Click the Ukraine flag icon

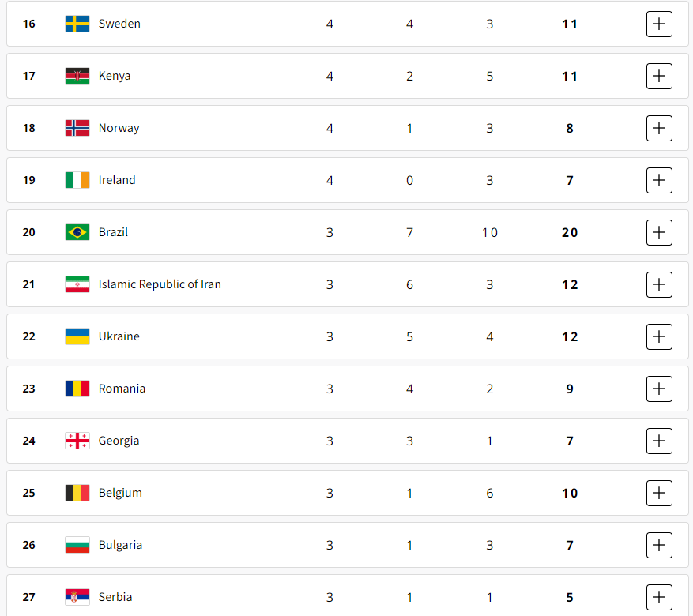(x=77, y=336)
